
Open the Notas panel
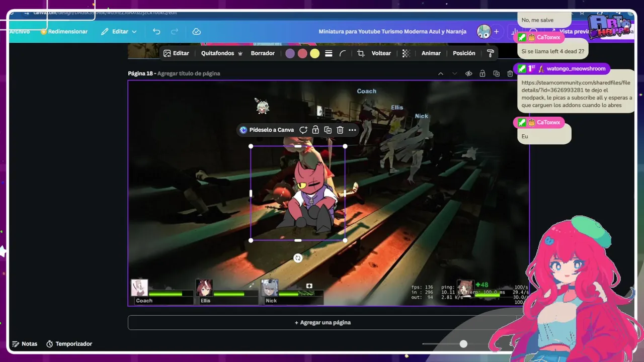[x=25, y=344]
